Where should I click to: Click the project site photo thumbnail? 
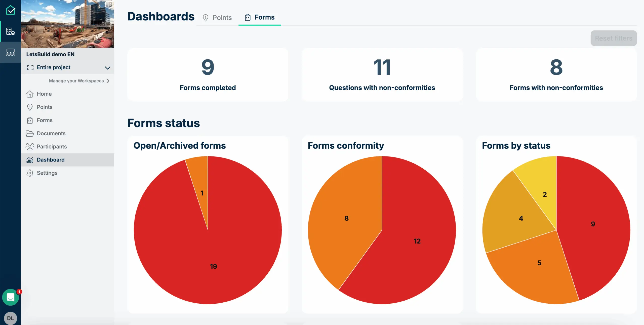coord(67,24)
